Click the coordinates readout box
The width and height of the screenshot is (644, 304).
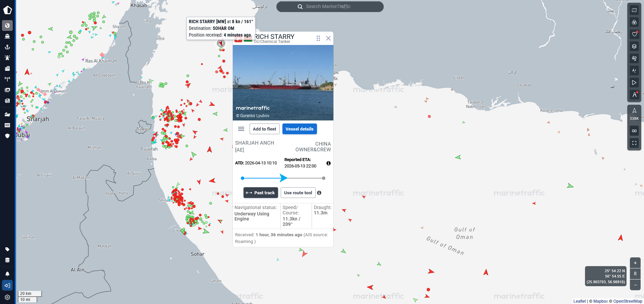coord(606,276)
